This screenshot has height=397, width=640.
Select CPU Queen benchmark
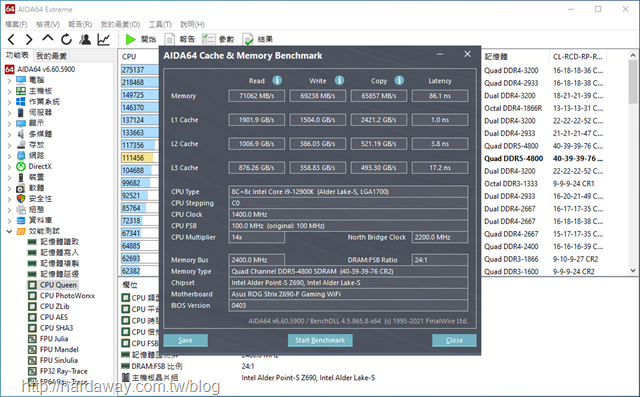[x=58, y=285]
